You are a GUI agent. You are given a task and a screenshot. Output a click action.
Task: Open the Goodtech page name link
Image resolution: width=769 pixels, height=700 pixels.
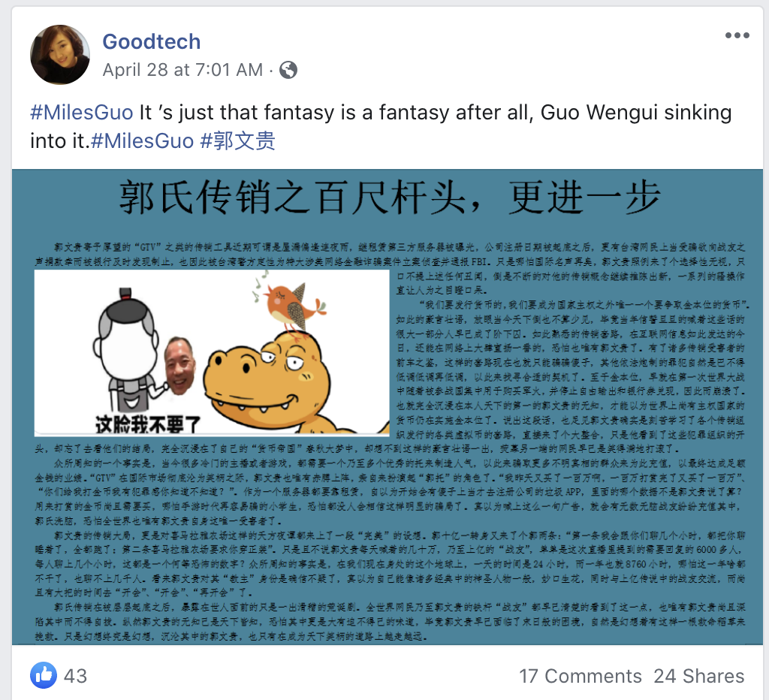click(x=152, y=42)
